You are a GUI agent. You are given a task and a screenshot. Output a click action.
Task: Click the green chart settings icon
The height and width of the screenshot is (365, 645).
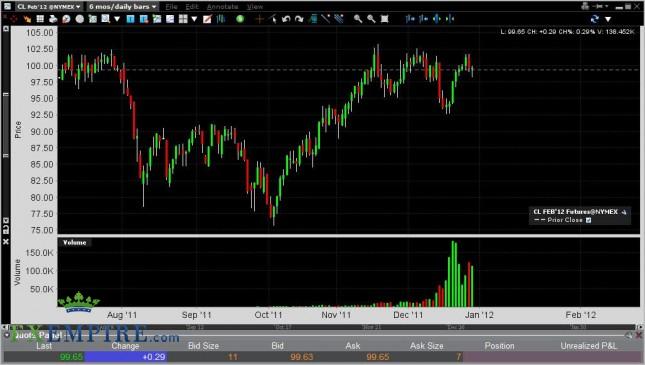tap(93, 19)
